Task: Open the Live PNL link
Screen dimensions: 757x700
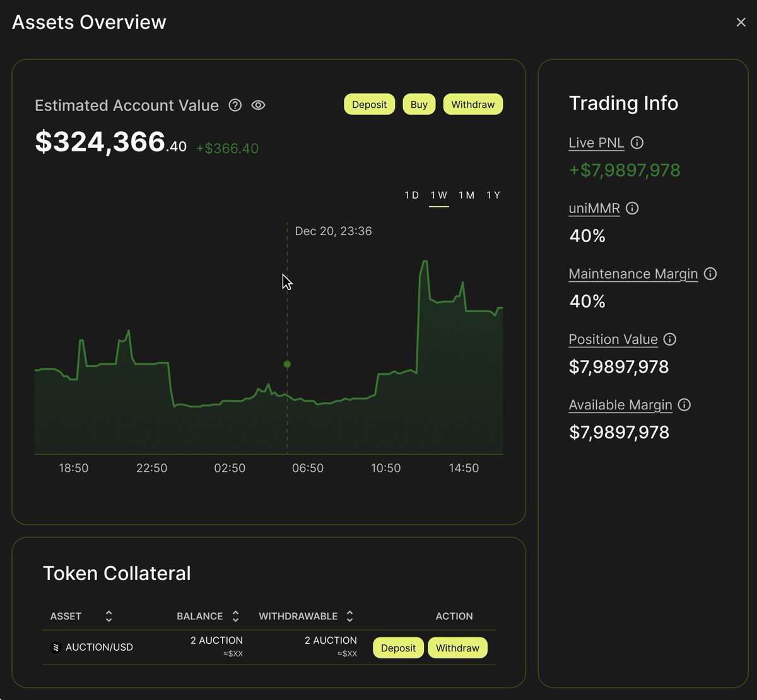Action: 596,143
